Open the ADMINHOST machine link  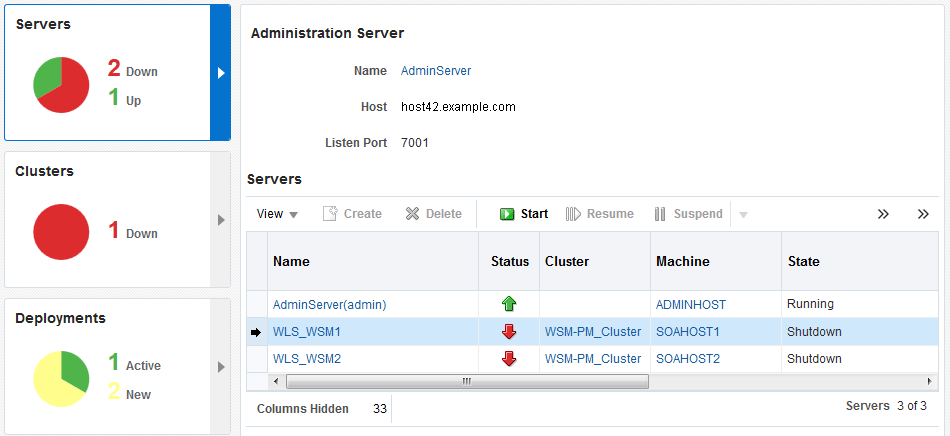coord(691,305)
